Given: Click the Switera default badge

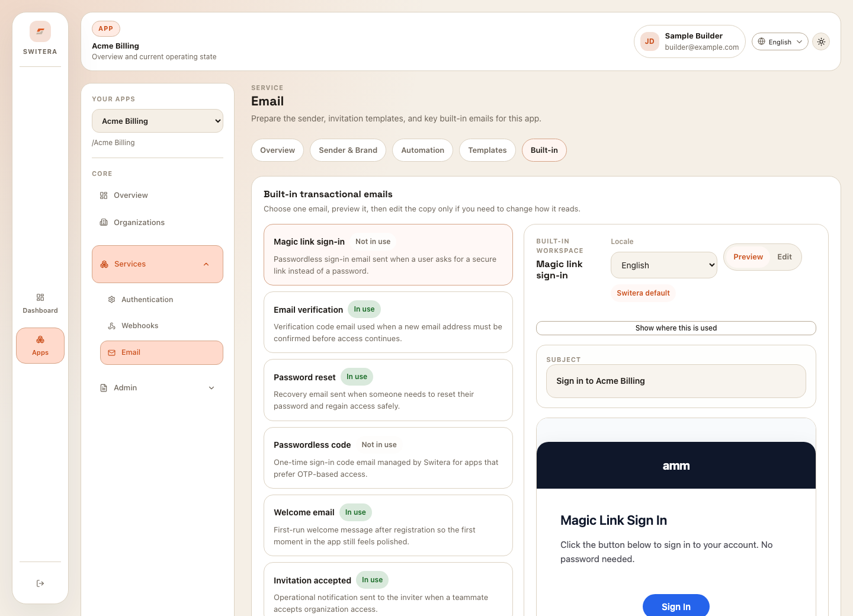Looking at the screenshot, I should pos(643,293).
